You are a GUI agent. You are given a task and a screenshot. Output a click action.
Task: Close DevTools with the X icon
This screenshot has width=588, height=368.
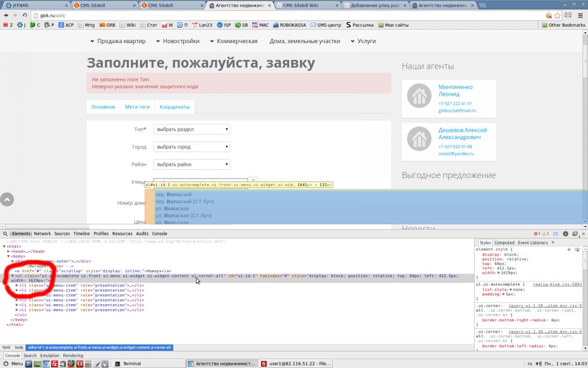click(x=583, y=234)
